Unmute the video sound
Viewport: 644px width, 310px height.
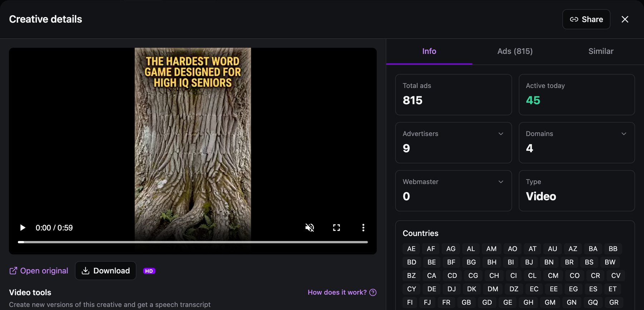click(309, 228)
